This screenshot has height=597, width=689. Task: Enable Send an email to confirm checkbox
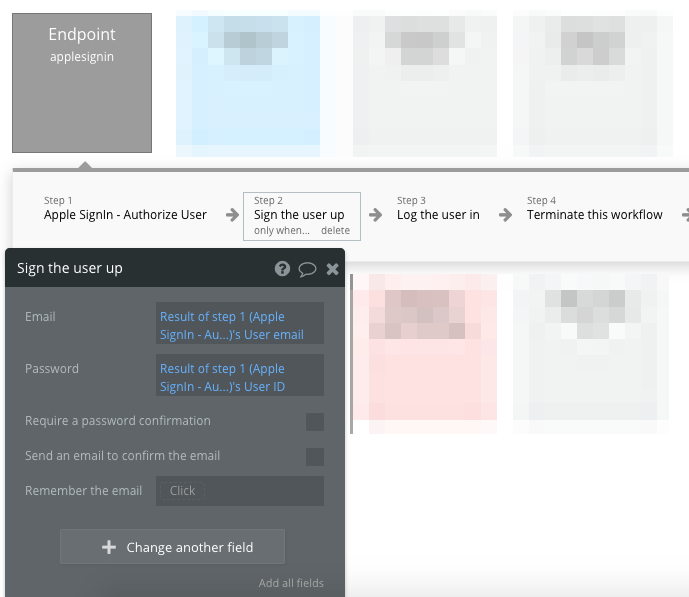point(315,457)
